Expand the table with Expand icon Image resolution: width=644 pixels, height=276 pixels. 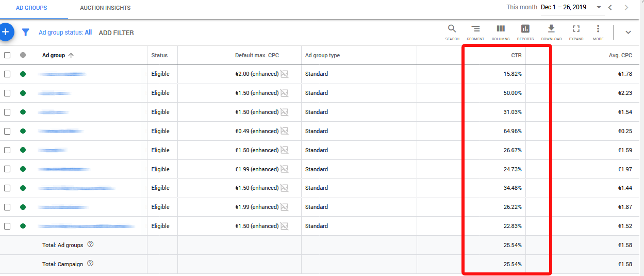tap(576, 31)
